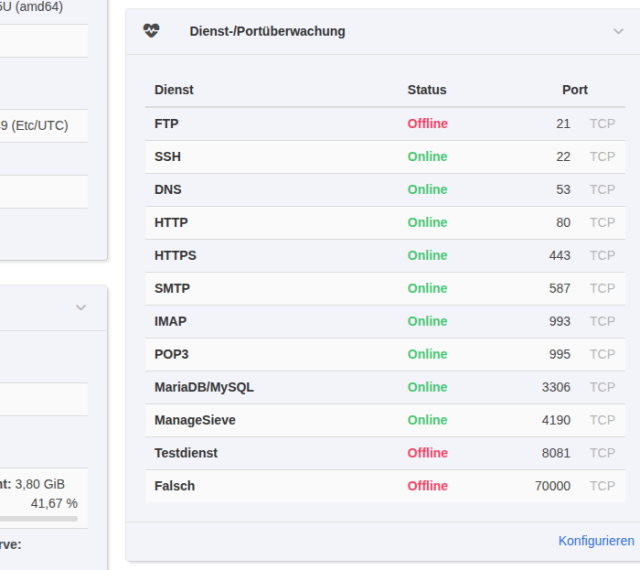The image size is (640, 570).
Task: Click the 41,67 % usage value
Action: tap(54, 503)
